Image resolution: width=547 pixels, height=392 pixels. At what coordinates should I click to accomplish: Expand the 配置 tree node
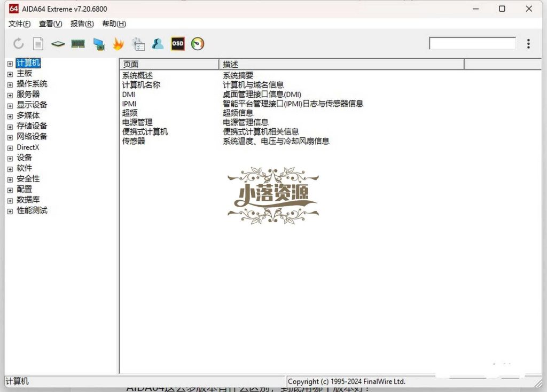pyautogui.click(x=10, y=190)
